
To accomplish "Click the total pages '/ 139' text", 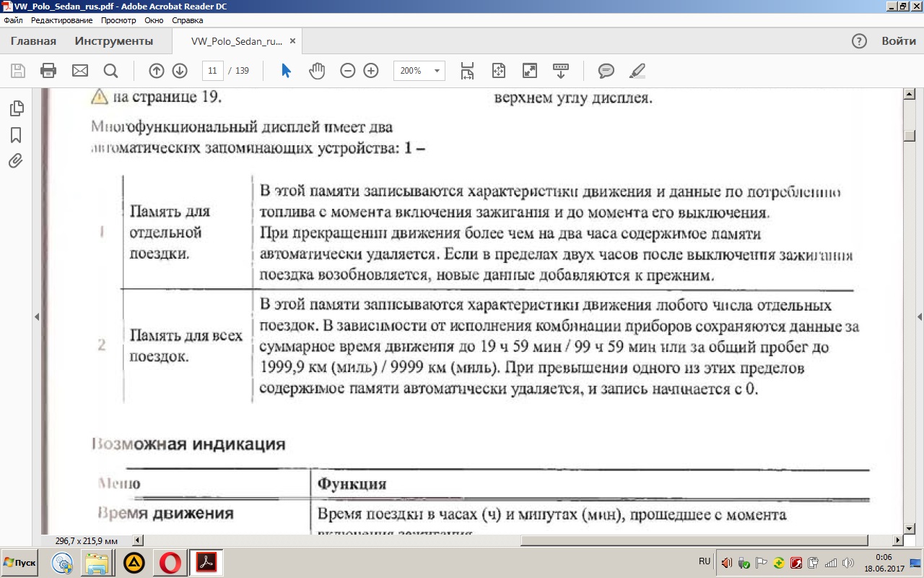I will [238, 71].
